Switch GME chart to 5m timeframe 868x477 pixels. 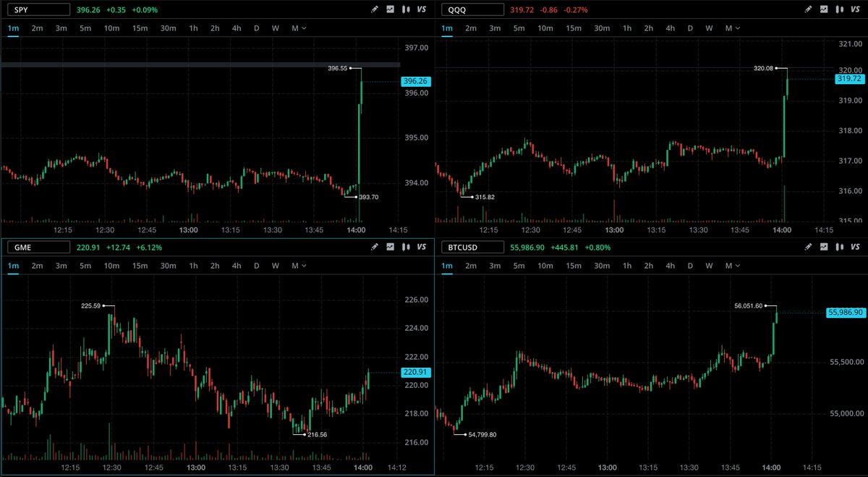[85, 266]
